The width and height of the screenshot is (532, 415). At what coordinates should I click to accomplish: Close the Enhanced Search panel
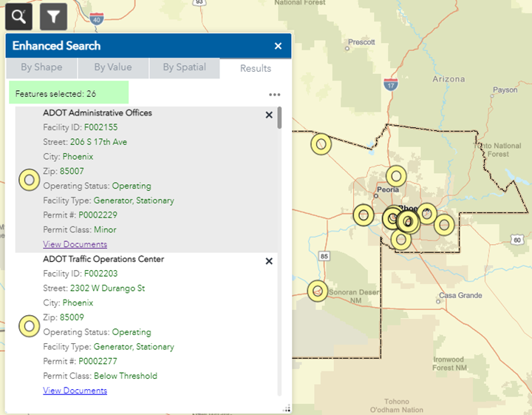[278, 46]
